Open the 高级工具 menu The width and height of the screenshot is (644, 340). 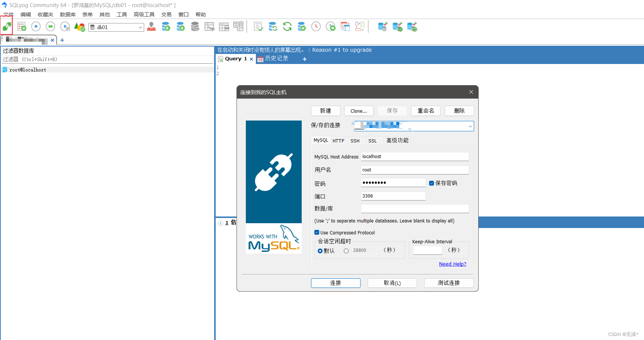(144, 15)
